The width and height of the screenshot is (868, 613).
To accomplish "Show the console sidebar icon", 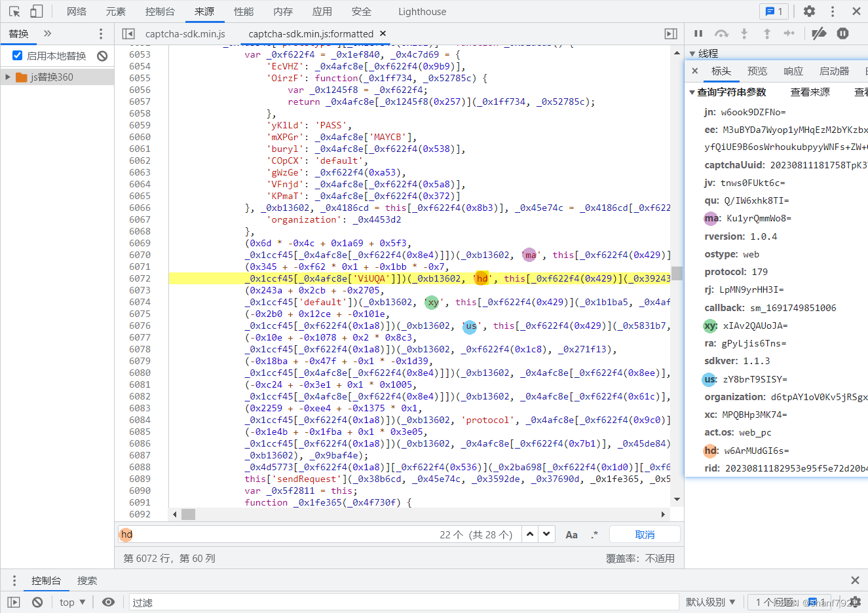I will (14, 603).
